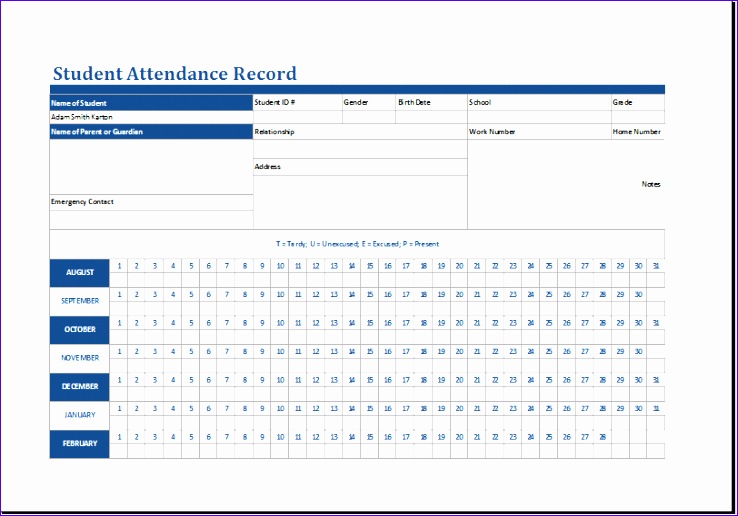738x516 pixels.
Task: Click day 7 in the November row
Action: pos(226,352)
